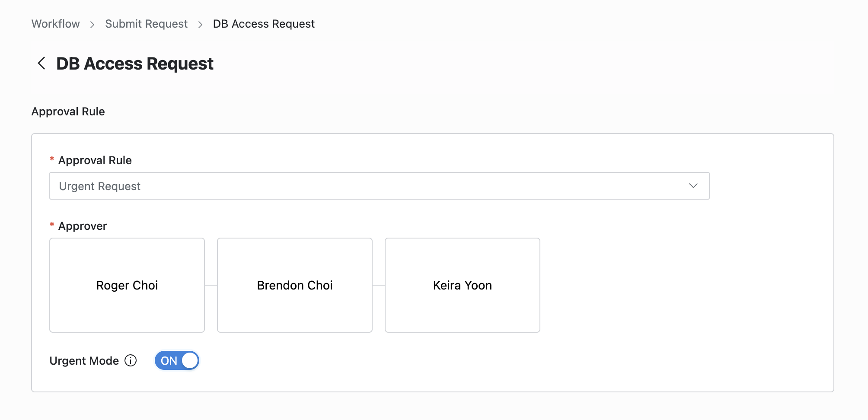Image resolution: width=868 pixels, height=420 pixels.
Task: Go to Workflow in the breadcrumb
Action: pos(56,24)
